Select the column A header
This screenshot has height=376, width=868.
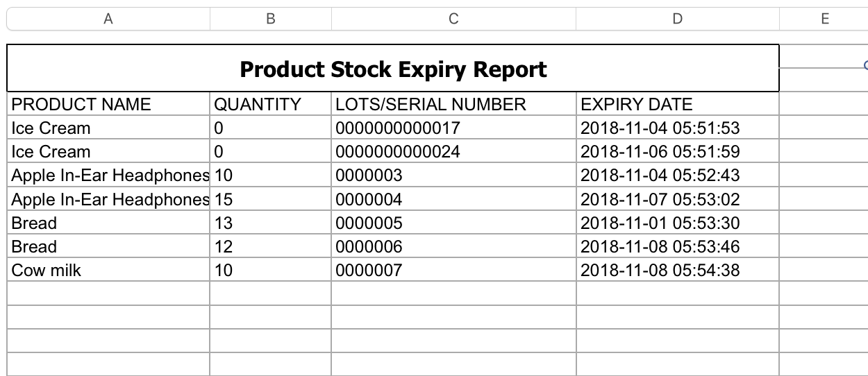click(108, 19)
